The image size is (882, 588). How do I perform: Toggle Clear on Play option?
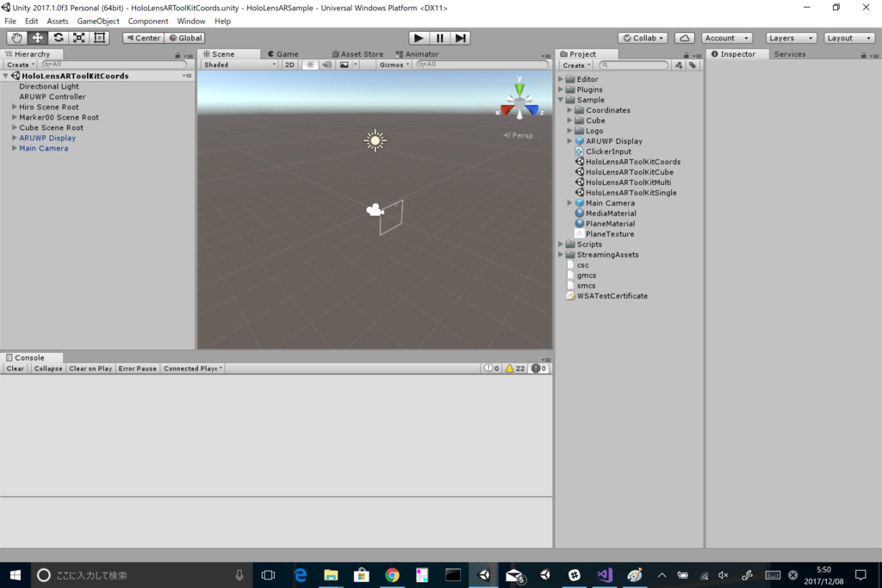[x=90, y=368]
